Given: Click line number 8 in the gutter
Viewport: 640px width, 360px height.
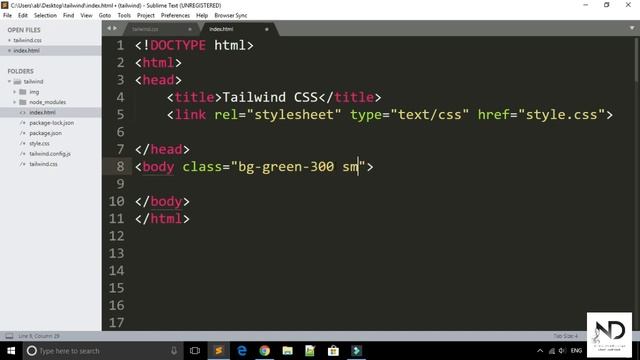Looking at the screenshot, I should (120, 167).
